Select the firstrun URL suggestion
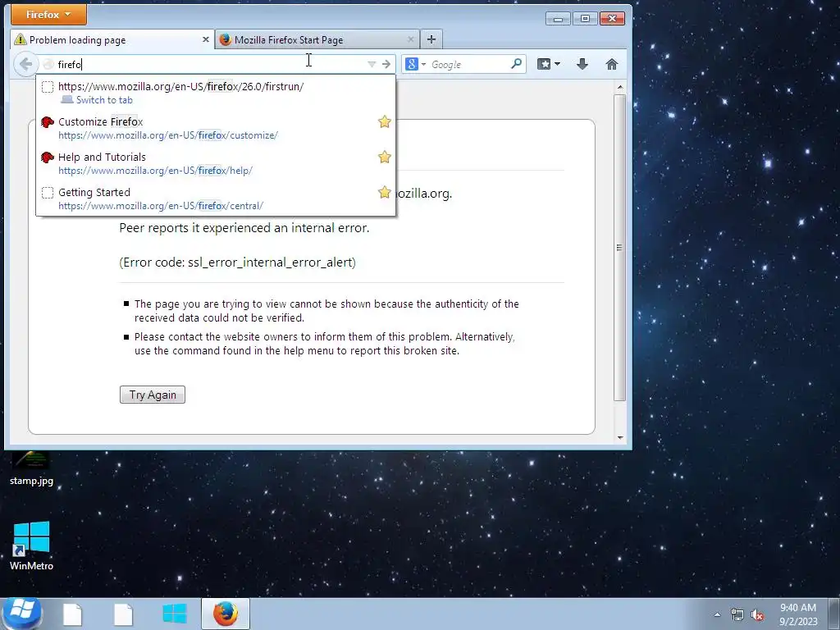This screenshot has width=840, height=630. (x=216, y=93)
